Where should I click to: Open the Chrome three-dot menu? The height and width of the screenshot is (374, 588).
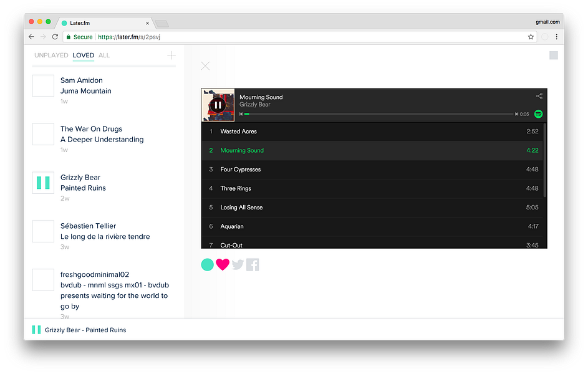click(556, 37)
